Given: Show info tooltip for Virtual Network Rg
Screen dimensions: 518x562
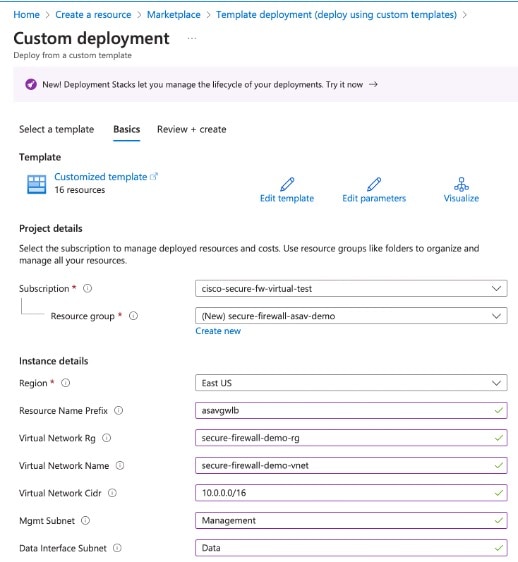Looking at the screenshot, I should (107, 438).
